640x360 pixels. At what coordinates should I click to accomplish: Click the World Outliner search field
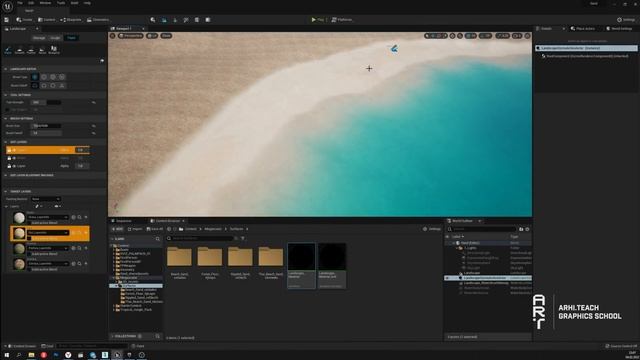[482, 229]
